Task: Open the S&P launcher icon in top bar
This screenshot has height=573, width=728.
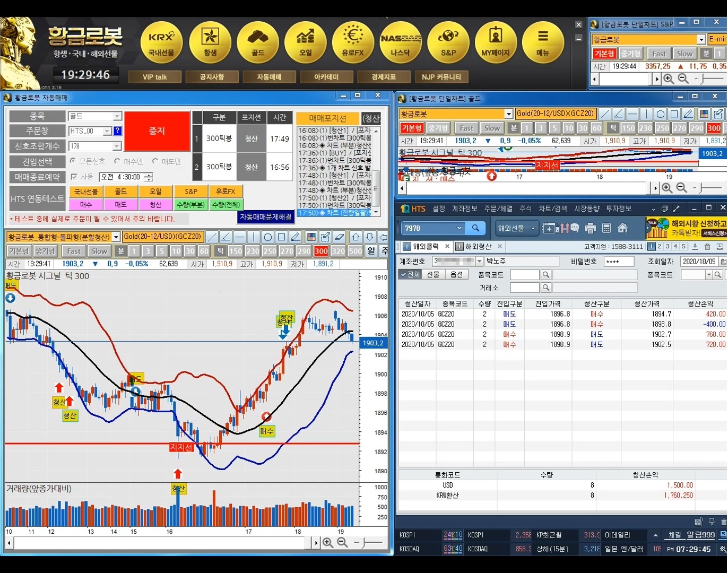Action: pyautogui.click(x=448, y=42)
